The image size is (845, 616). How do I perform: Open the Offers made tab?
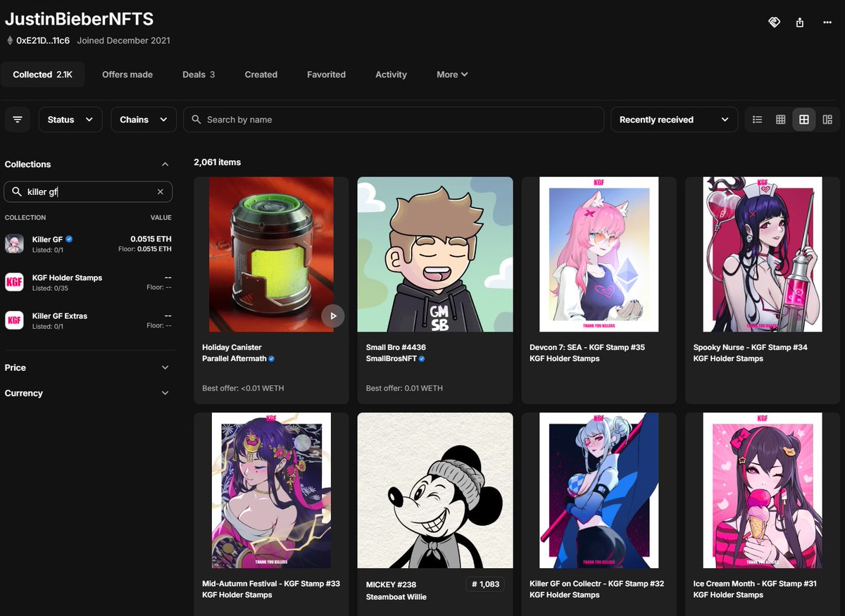[x=127, y=75]
